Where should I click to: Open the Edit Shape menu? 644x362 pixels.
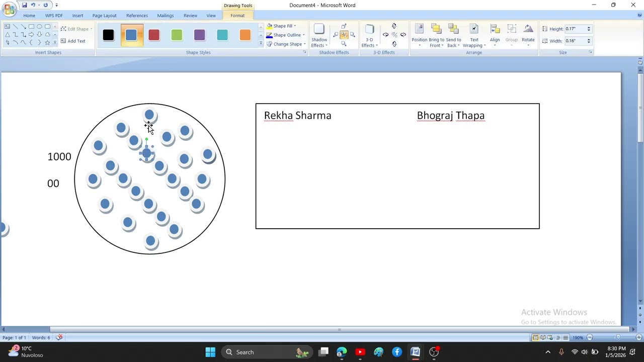click(x=76, y=29)
